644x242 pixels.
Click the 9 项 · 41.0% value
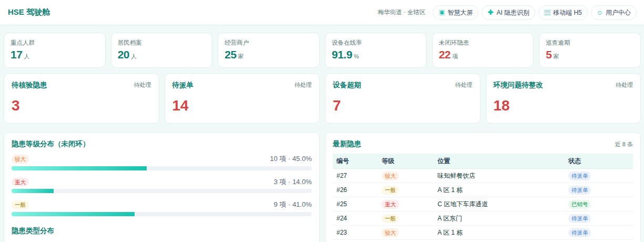292,205
